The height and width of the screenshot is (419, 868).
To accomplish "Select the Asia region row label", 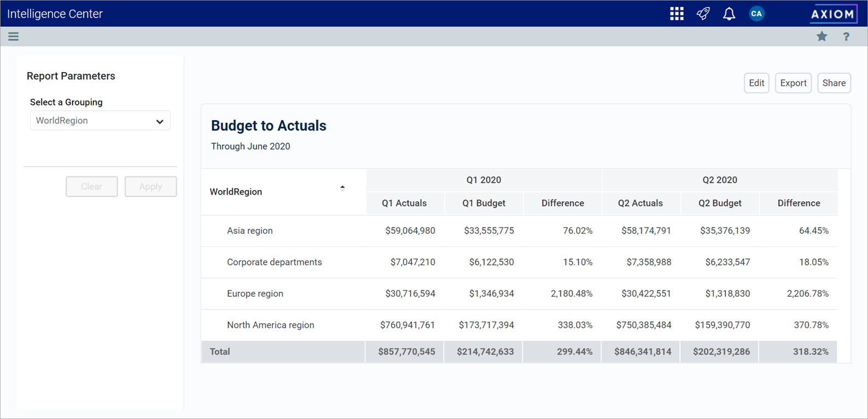I will coord(250,231).
